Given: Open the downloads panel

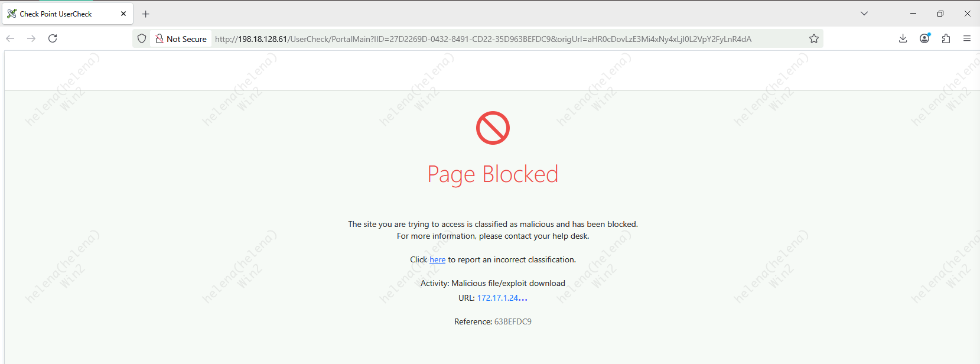Looking at the screenshot, I should [x=903, y=38].
